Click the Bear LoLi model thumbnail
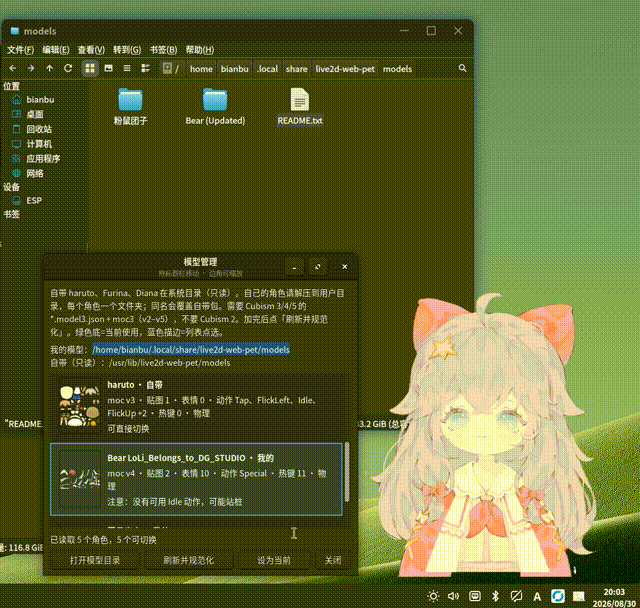The height and width of the screenshot is (608, 640). click(x=80, y=479)
